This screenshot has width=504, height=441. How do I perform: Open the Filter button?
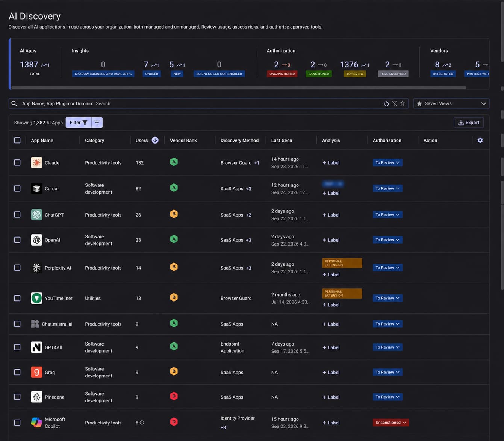(79, 123)
